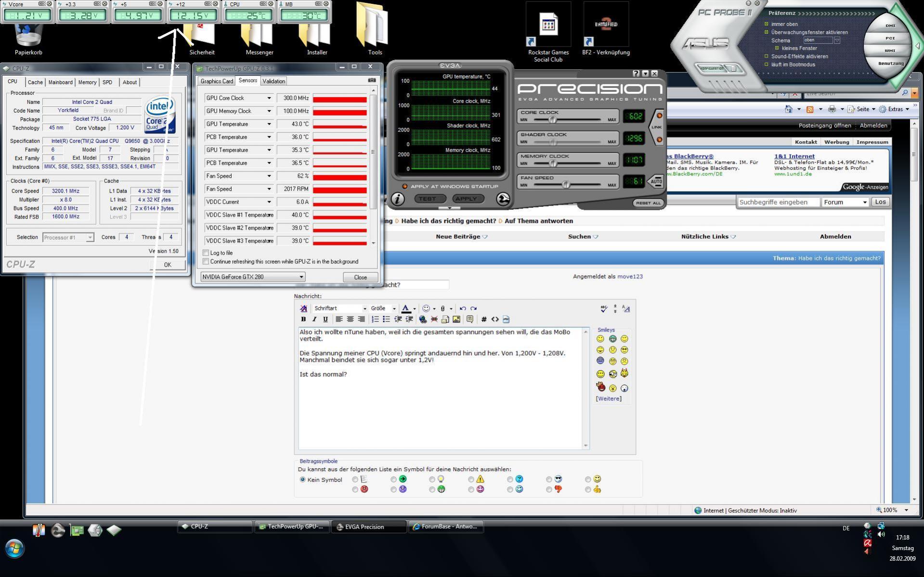The height and width of the screenshot is (577, 924).
Task: Open Rockstar Games Social Club shortcut
Action: pos(548,32)
